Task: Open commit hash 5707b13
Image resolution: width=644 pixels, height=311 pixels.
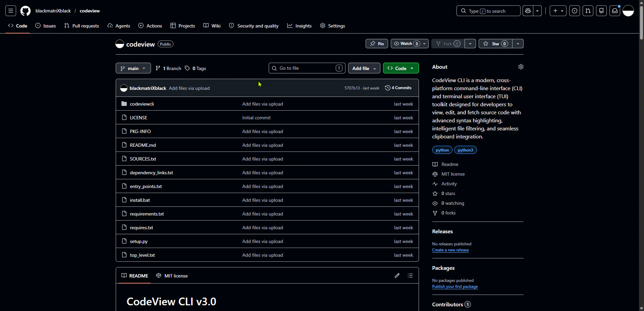Action: (x=352, y=88)
